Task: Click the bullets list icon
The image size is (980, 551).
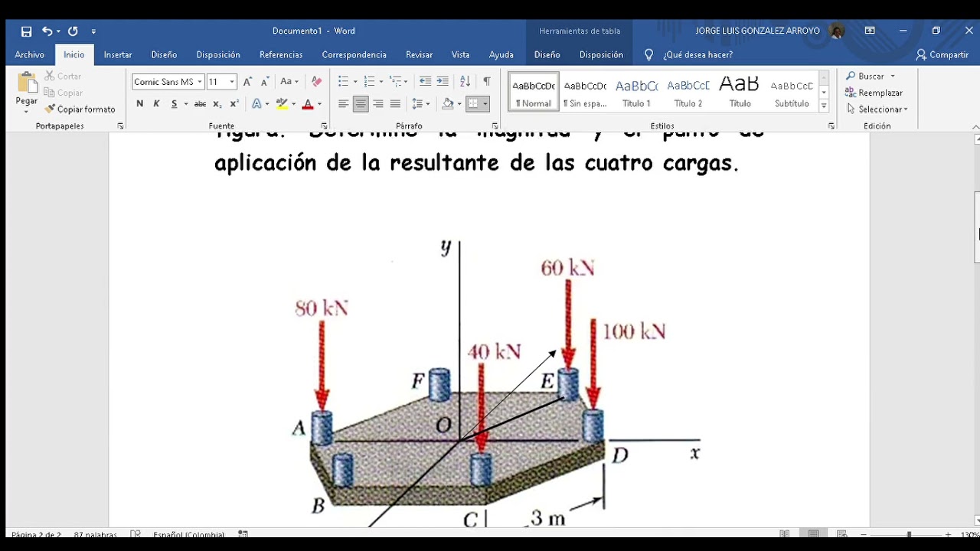Action: tap(343, 82)
